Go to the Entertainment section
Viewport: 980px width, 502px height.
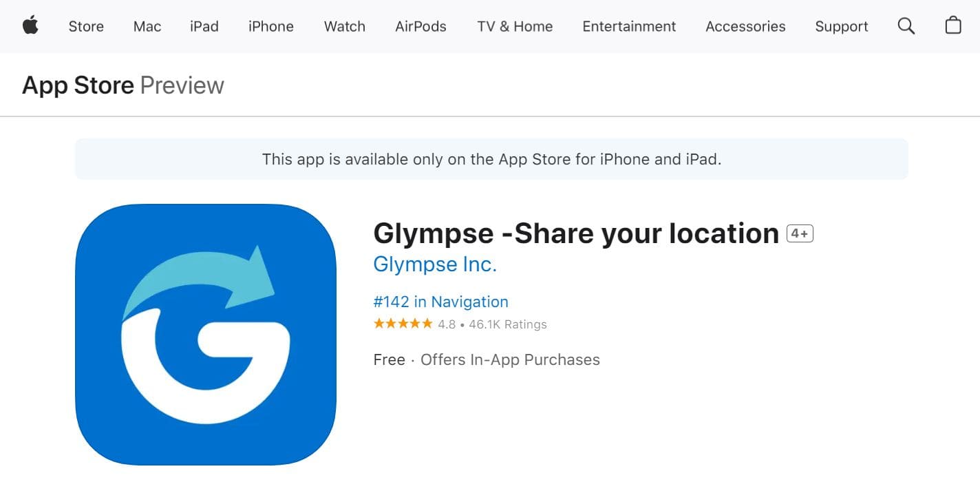pos(629,26)
